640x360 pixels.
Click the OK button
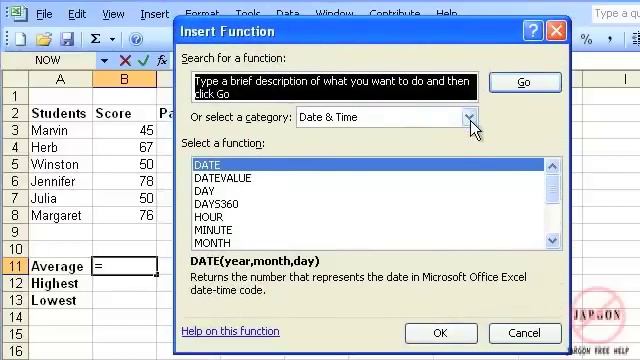click(441, 333)
